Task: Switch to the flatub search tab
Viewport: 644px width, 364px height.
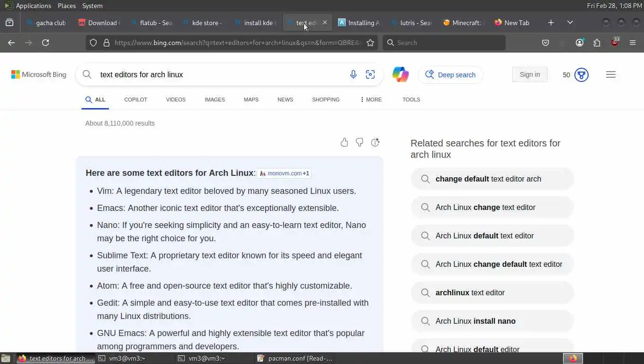Action: (x=152, y=23)
